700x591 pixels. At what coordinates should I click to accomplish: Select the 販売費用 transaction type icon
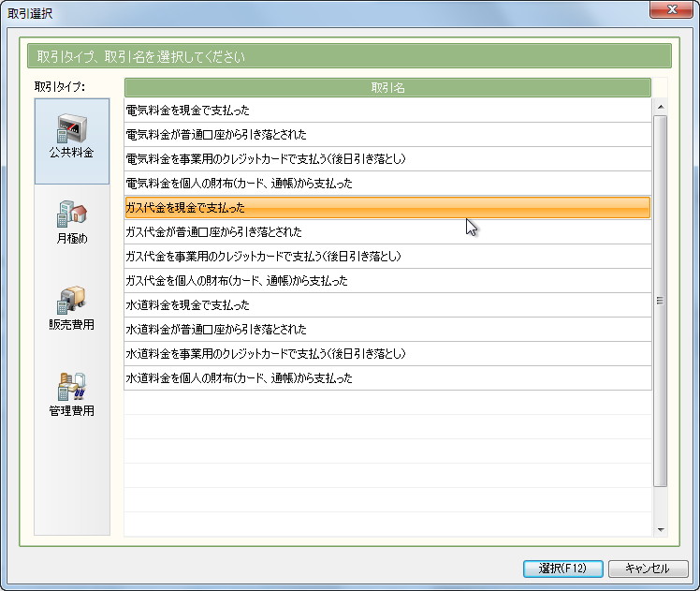72,308
